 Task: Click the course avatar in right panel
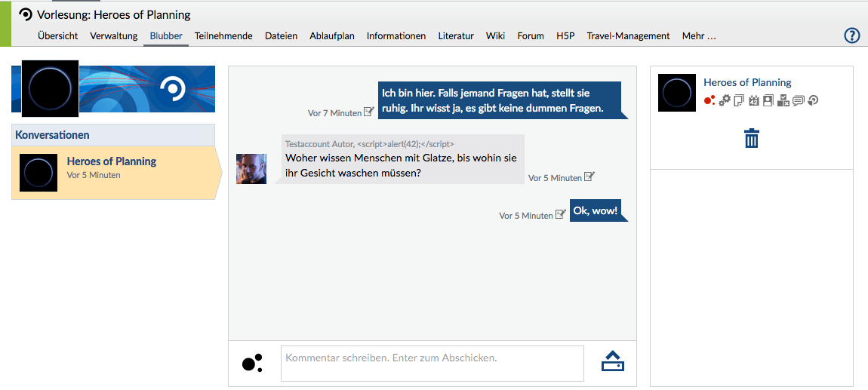point(677,92)
